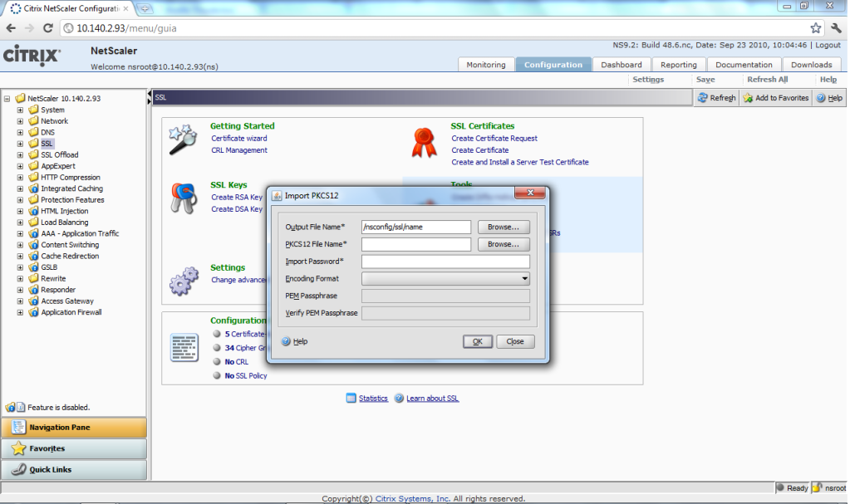Click OK in the Import PKCS12 dialog
The width and height of the screenshot is (850, 504).
[x=478, y=341]
